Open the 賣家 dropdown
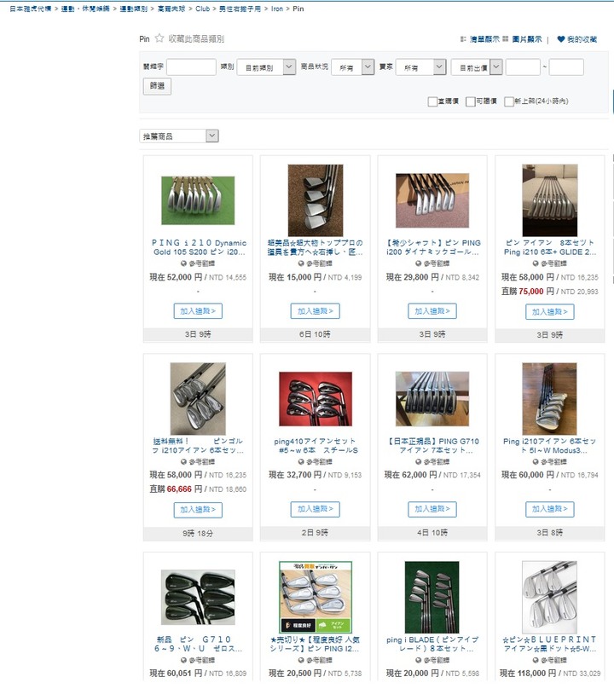The image size is (614, 700). click(420, 67)
